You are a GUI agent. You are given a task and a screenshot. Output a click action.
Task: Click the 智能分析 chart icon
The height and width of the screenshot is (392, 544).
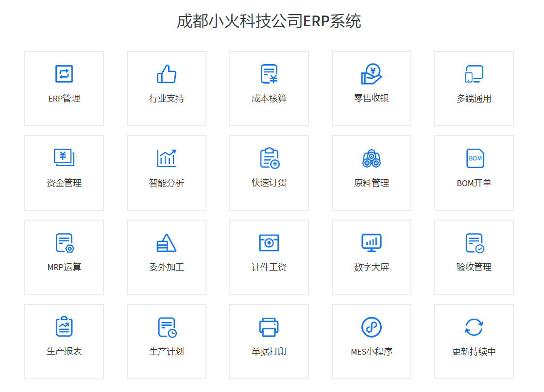click(167, 158)
